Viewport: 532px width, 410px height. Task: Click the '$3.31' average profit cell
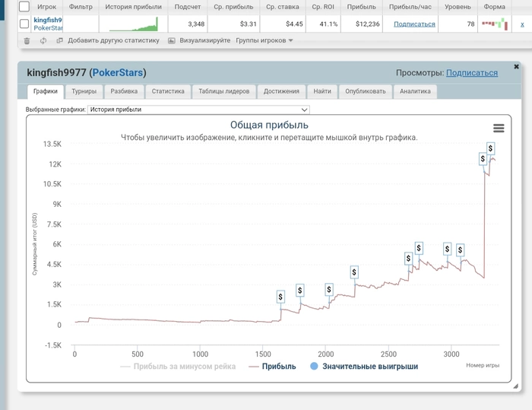[x=248, y=24]
